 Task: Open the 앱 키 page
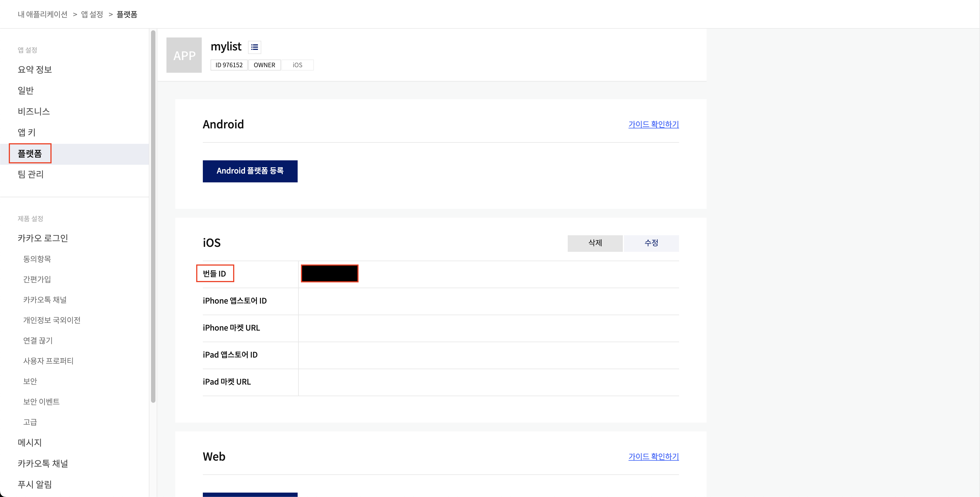pyautogui.click(x=27, y=132)
